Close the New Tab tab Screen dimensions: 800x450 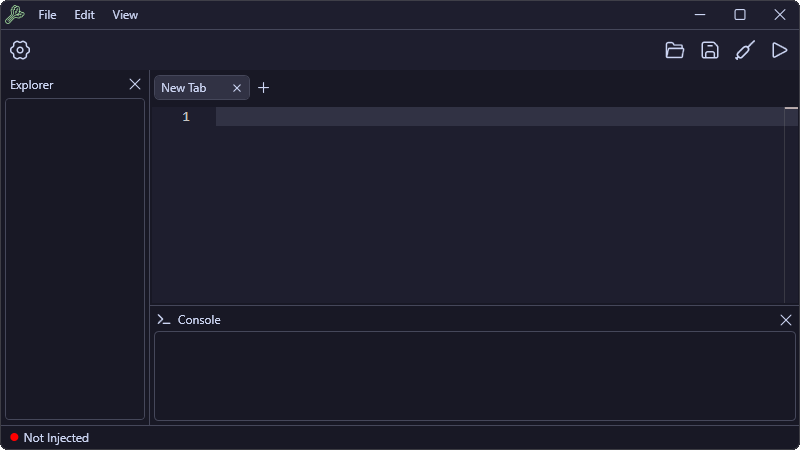(237, 88)
